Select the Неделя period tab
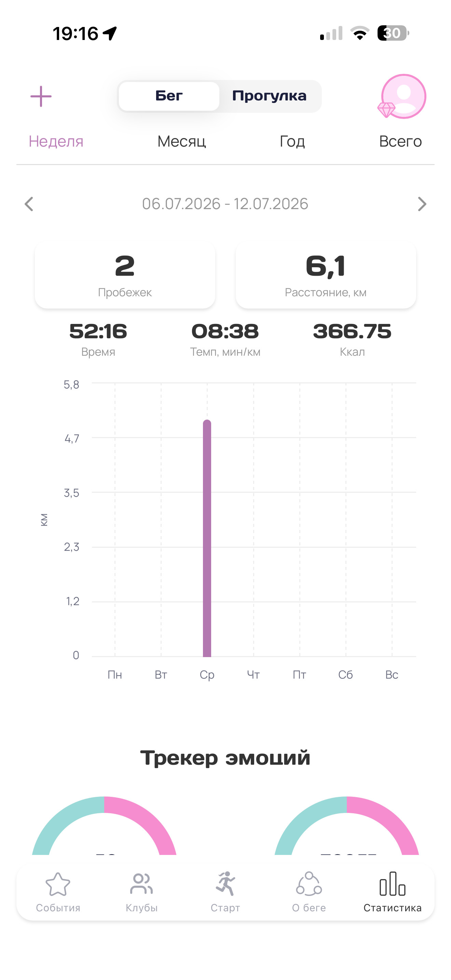Image resolution: width=451 pixels, height=980 pixels. [56, 141]
